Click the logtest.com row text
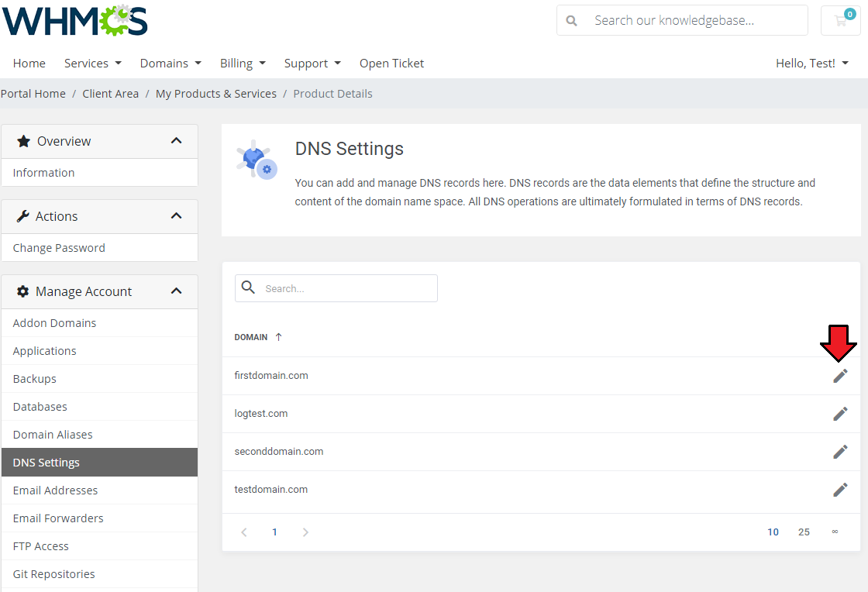The width and height of the screenshot is (868, 592). click(x=260, y=414)
